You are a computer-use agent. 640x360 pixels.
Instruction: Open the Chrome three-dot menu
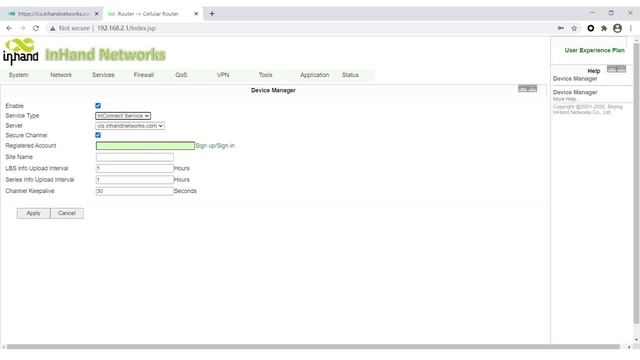pos(631,28)
